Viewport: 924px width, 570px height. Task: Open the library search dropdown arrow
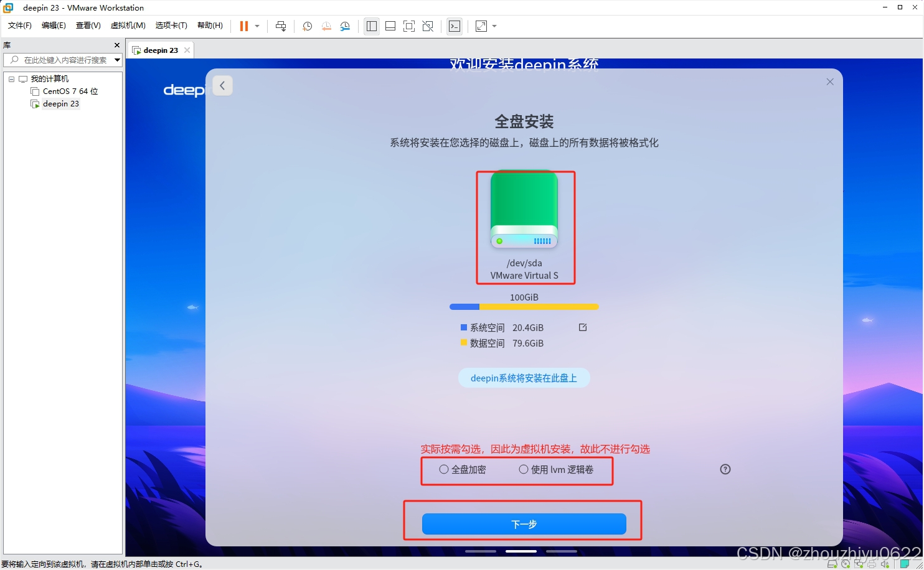(x=117, y=60)
